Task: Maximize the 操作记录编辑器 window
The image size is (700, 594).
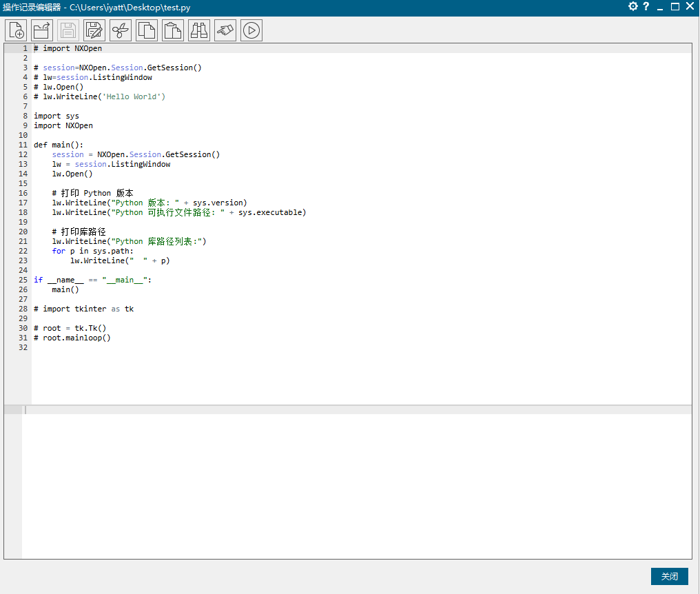Action: click(x=675, y=6)
